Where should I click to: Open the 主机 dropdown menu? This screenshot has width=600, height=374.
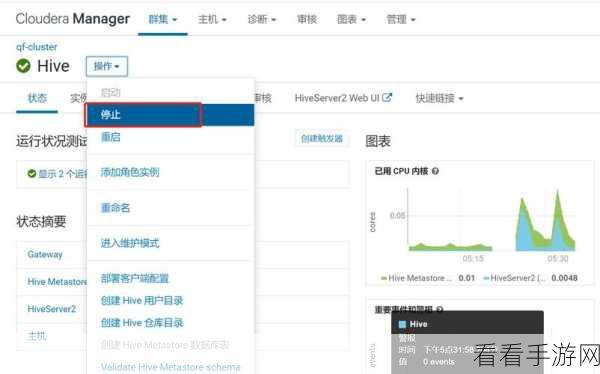point(212,19)
